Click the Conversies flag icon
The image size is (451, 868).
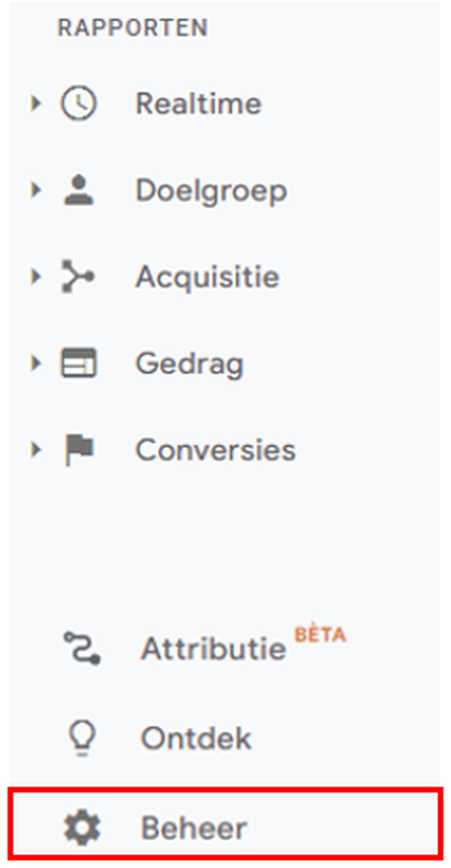coord(79,449)
